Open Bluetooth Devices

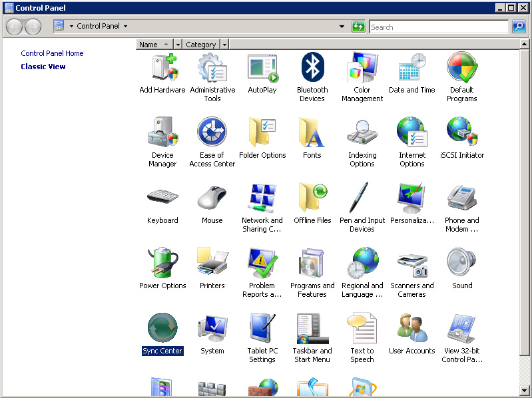click(x=312, y=77)
